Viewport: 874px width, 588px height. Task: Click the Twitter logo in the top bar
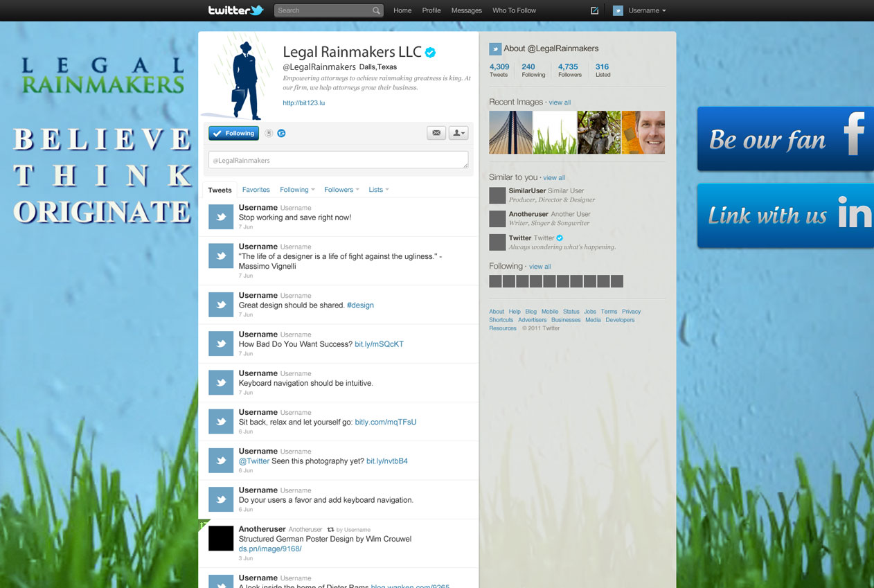coord(235,10)
